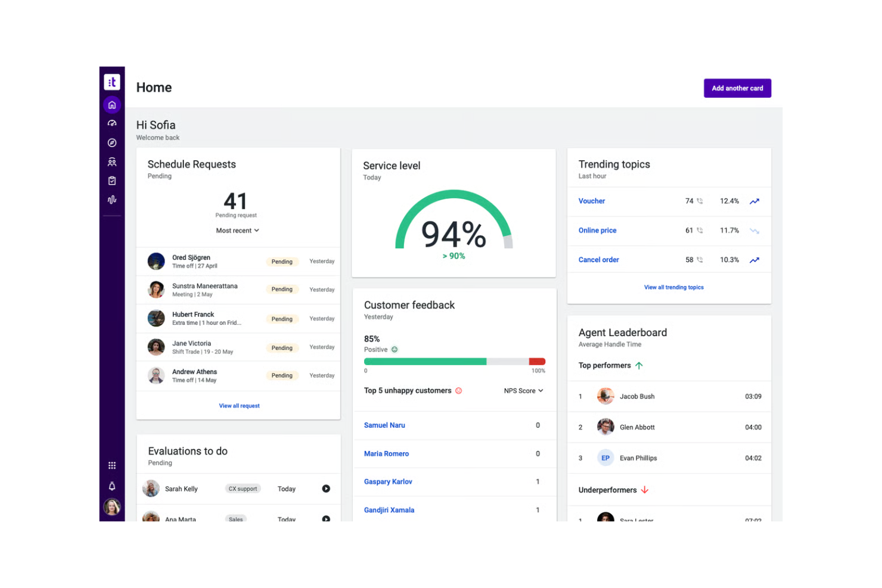Toggle Top performers sort arrow

[x=639, y=365]
